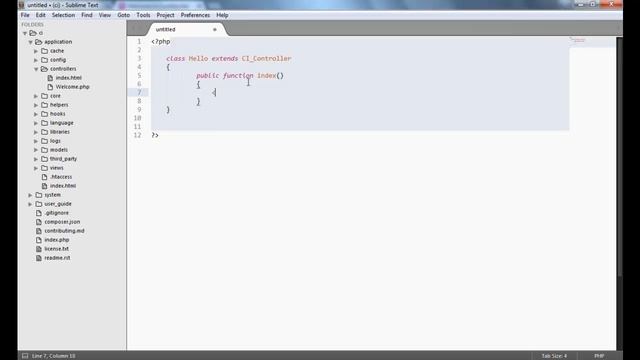Open the Tools menu

coord(143,15)
